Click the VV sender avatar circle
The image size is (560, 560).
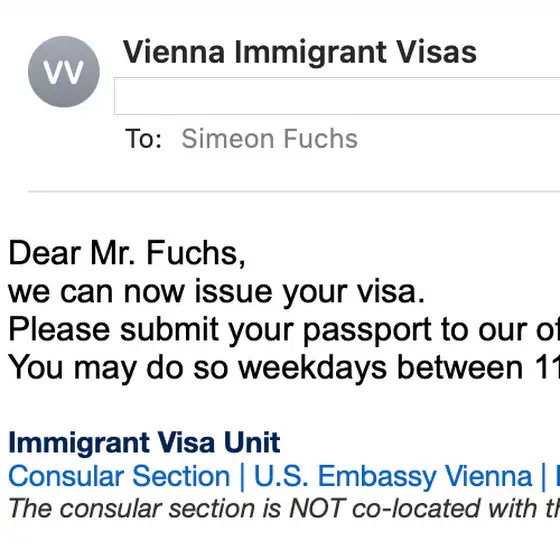(64, 71)
